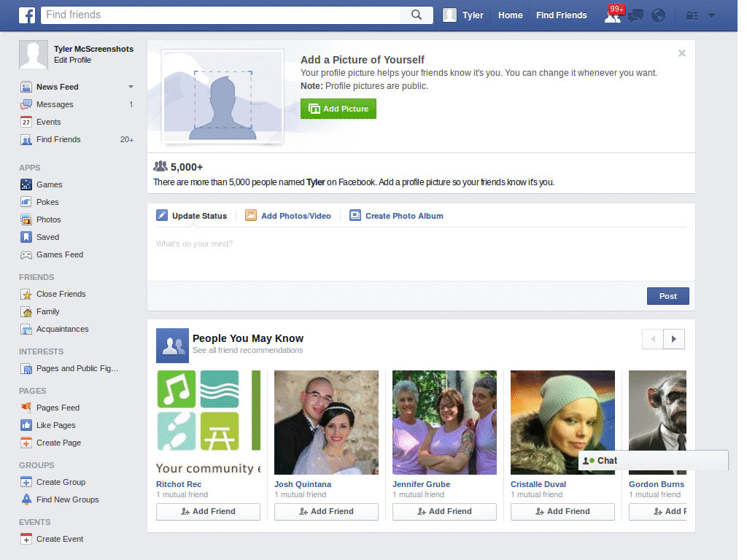Select the Create Photo Album tab
Viewport: 747px width, 560px height.
[x=396, y=216]
